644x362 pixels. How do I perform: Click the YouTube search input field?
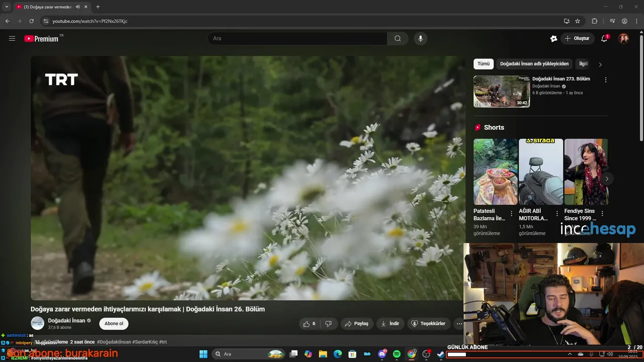(297, 38)
